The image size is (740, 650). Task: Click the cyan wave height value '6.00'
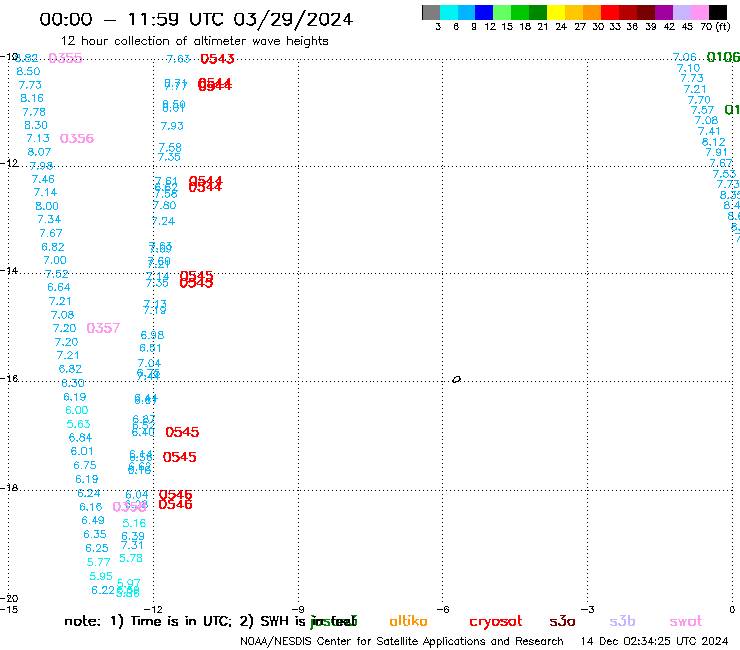[76, 410]
